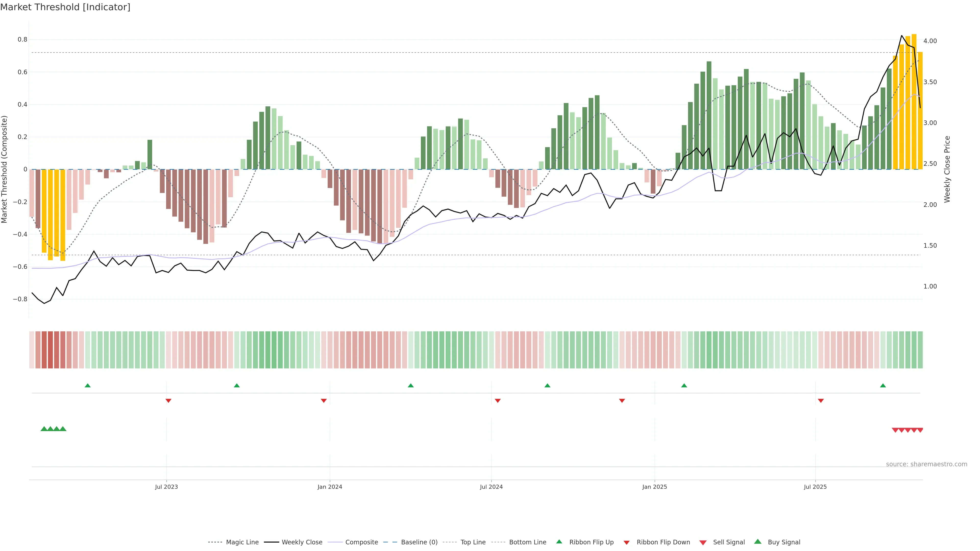
Task: Click the Weekly Close Price axis title
Action: click(947, 169)
